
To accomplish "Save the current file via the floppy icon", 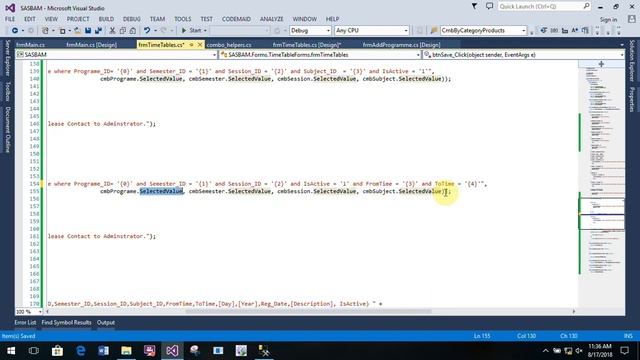I will tap(88, 31).
